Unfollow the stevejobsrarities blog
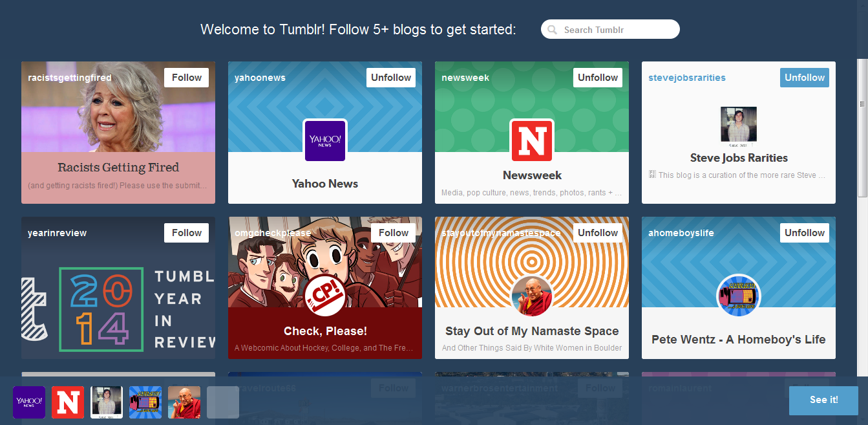The height and width of the screenshot is (425, 868). (x=805, y=78)
